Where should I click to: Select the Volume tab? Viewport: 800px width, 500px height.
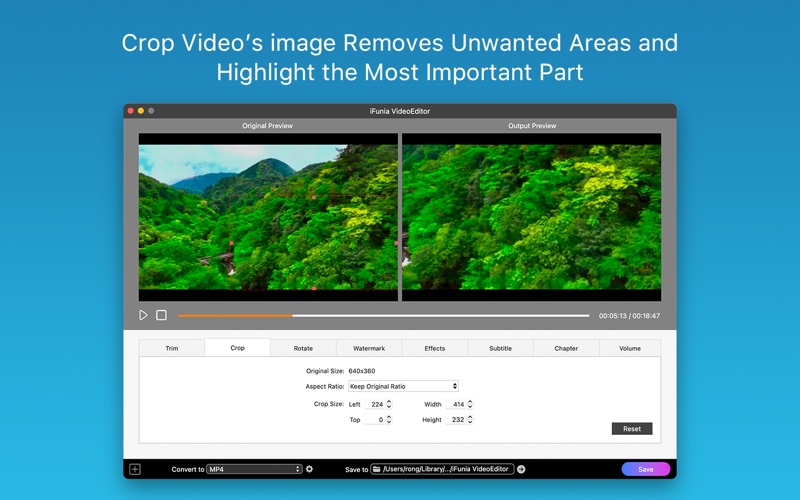pos(630,348)
